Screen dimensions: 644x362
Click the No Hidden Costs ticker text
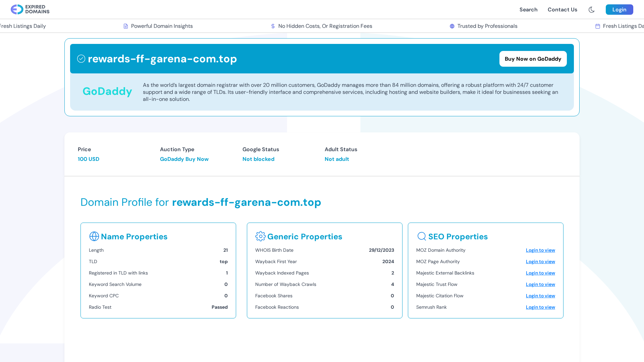tap(325, 26)
